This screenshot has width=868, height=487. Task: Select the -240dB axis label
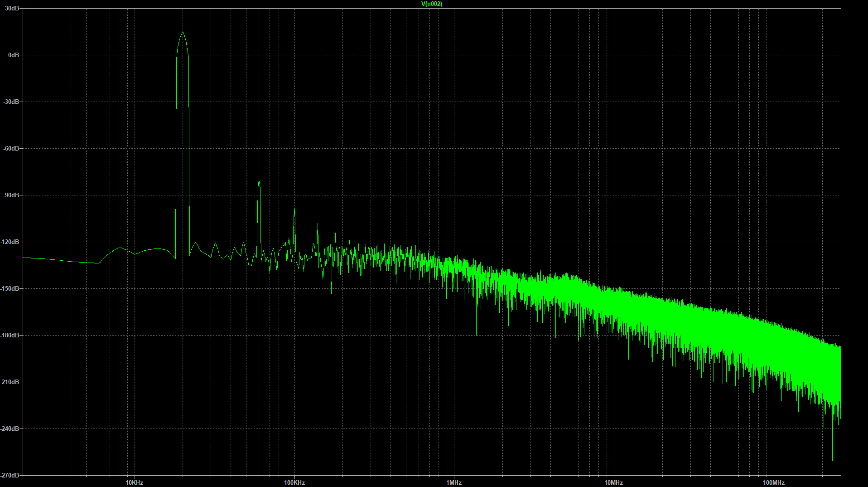pos(10,429)
